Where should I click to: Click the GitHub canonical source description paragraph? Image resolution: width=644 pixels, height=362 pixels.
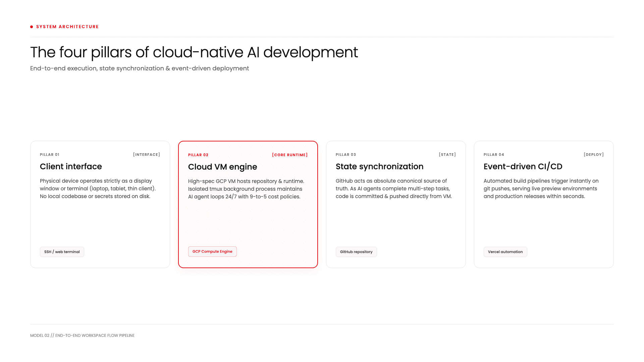(x=394, y=189)
